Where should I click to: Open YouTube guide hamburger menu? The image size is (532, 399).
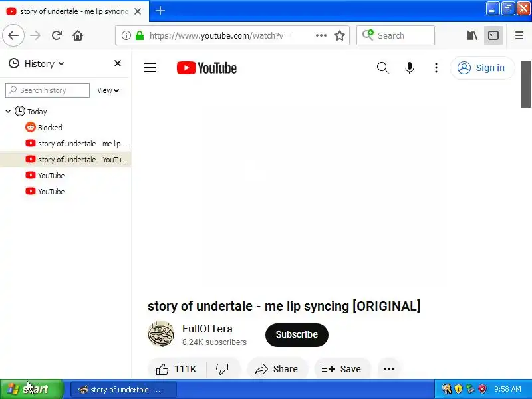pos(150,68)
